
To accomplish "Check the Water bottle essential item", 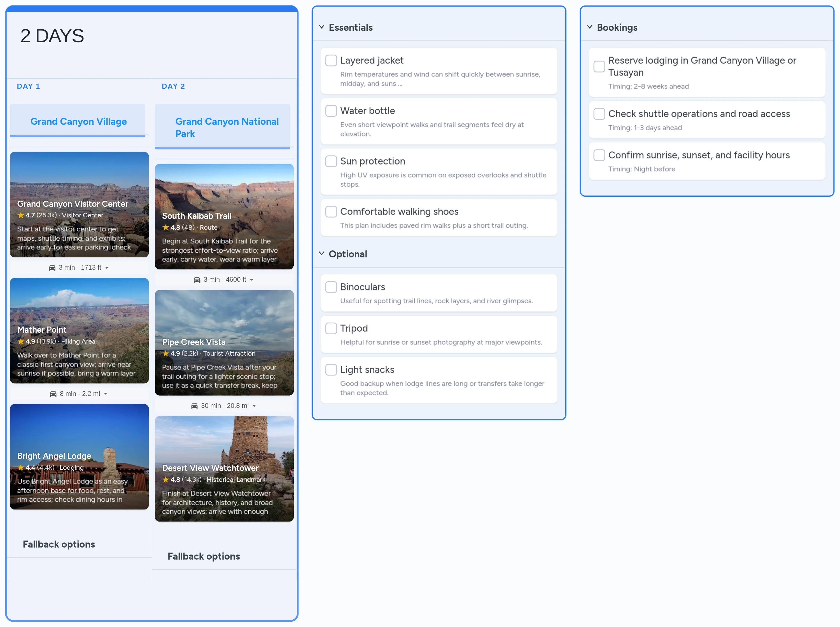I will (331, 111).
